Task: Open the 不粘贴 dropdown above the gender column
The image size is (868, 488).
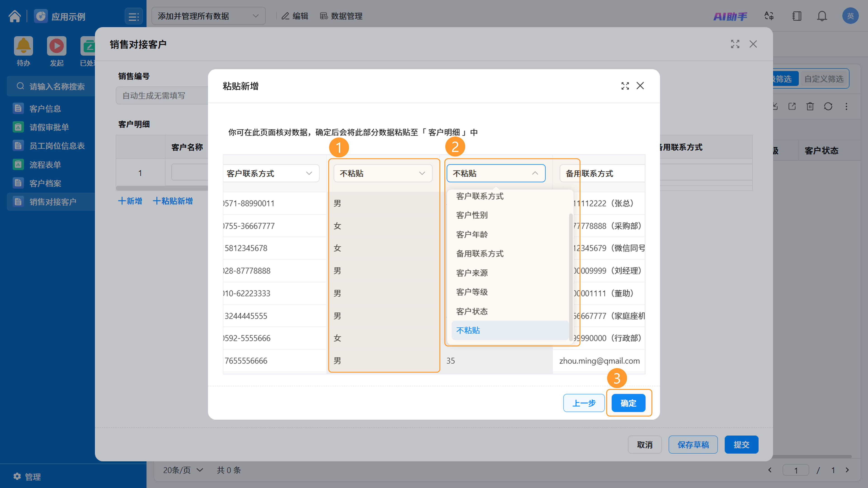Action: 383,173
